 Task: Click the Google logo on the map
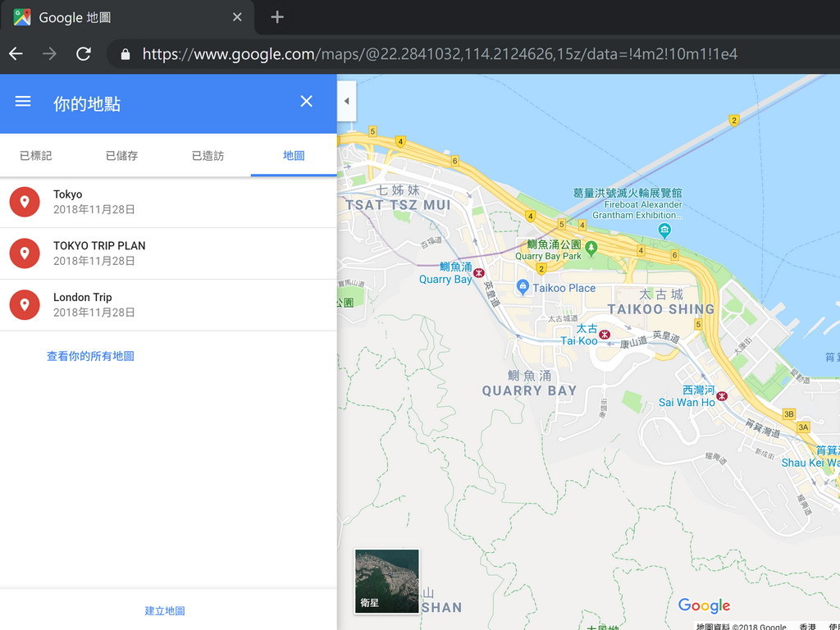[x=703, y=605]
